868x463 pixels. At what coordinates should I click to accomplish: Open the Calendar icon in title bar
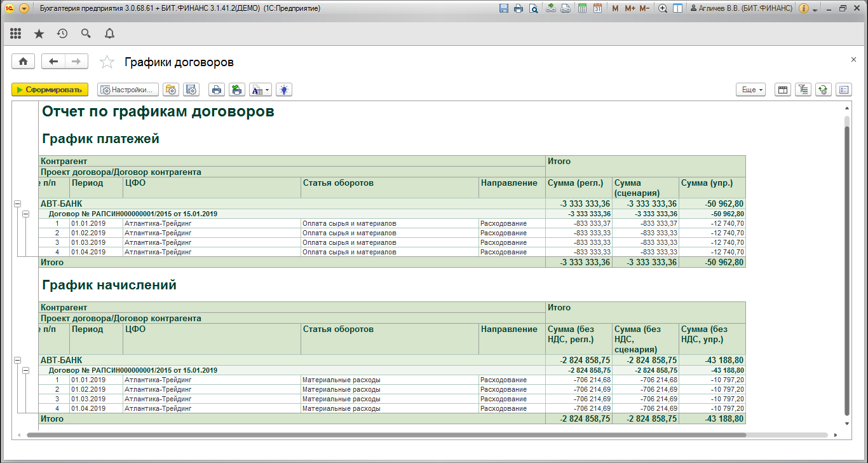597,8
